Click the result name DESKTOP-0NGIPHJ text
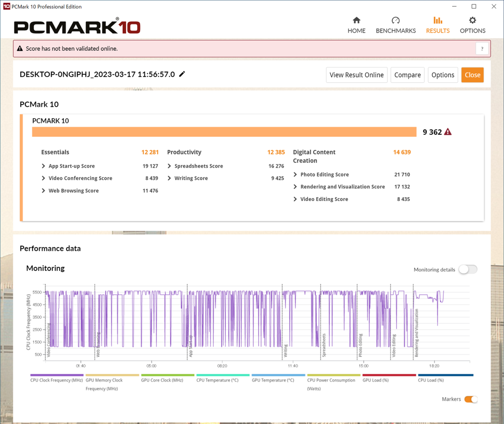 point(97,74)
